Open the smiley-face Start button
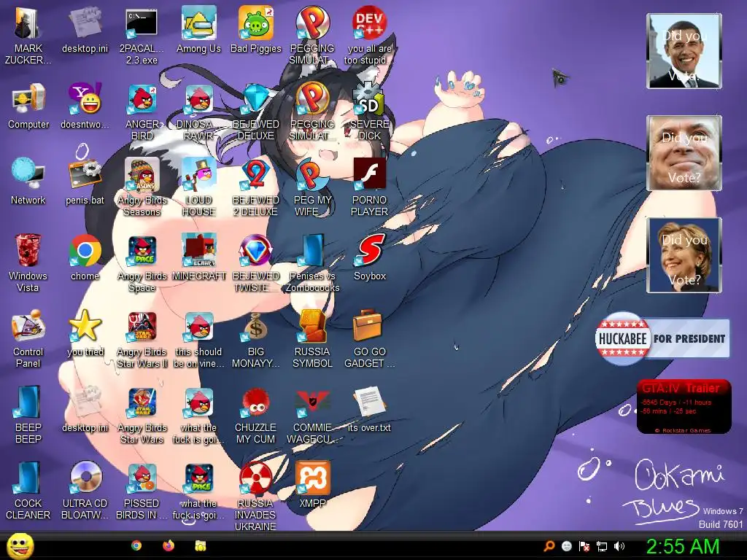The image size is (747, 560). click(20, 546)
